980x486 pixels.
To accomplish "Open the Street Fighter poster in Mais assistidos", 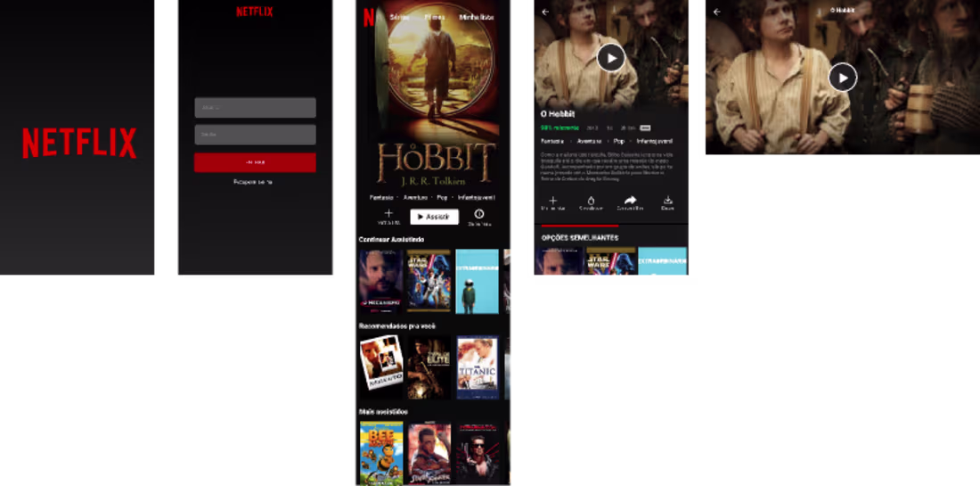I will coord(429,454).
